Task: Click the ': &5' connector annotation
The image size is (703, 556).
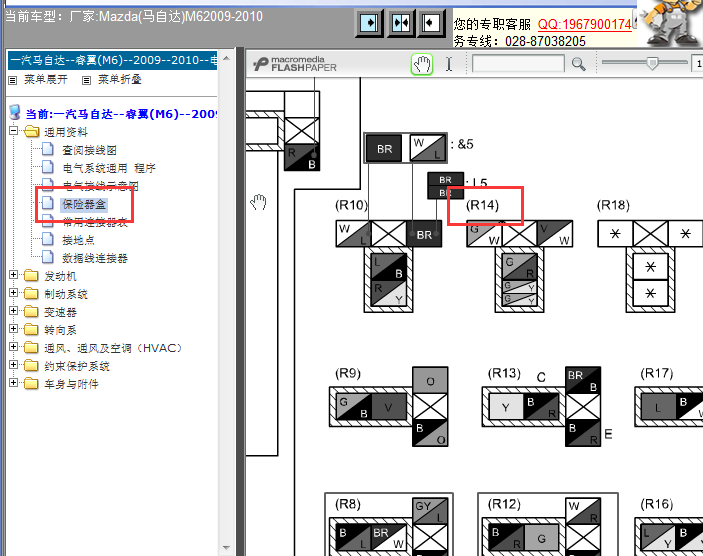Action: point(462,144)
